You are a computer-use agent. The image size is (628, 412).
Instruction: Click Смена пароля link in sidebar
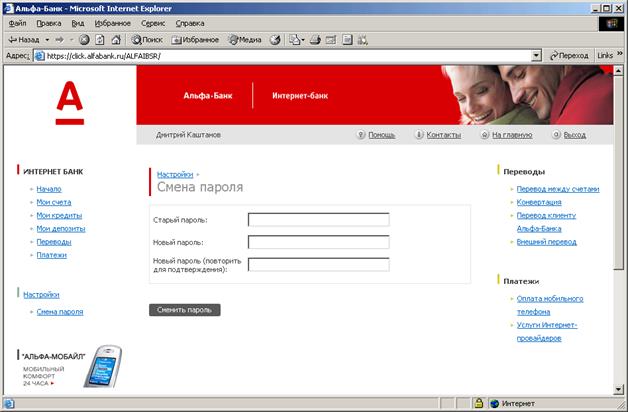coord(60,312)
